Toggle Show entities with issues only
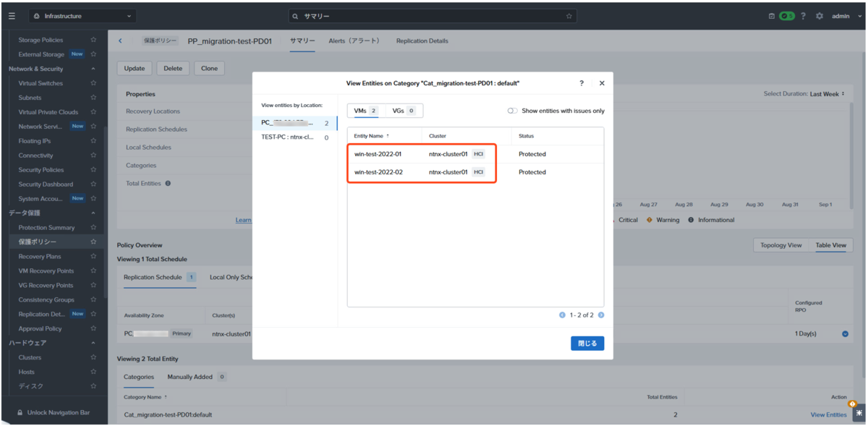Viewport: 868px width, 426px height. coord(512,111)
